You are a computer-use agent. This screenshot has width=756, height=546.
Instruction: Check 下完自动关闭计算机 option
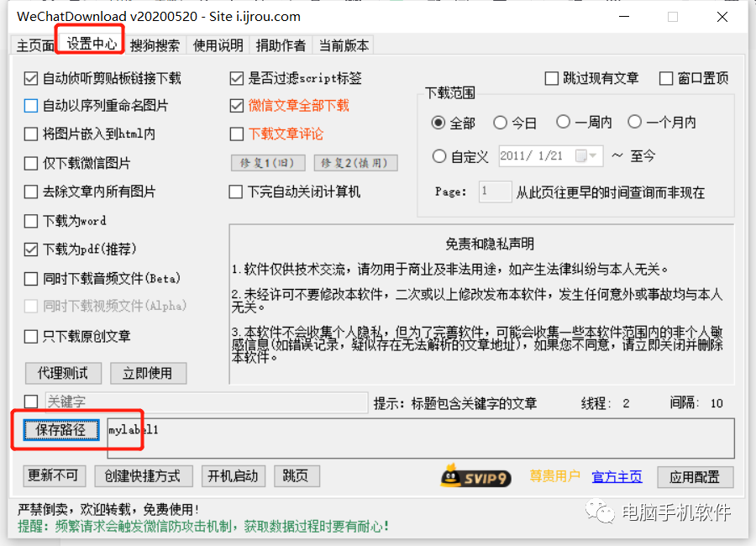point(236,192)
